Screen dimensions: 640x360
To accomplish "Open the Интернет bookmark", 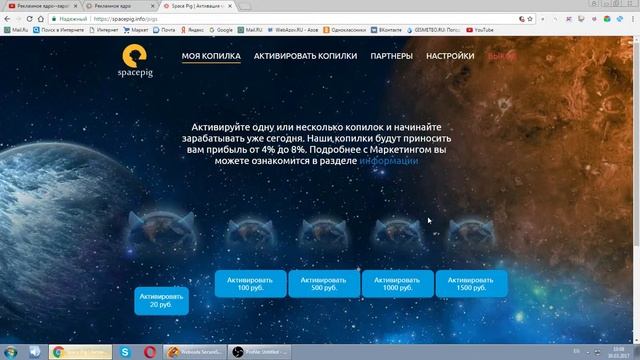I will coord(104,30).
